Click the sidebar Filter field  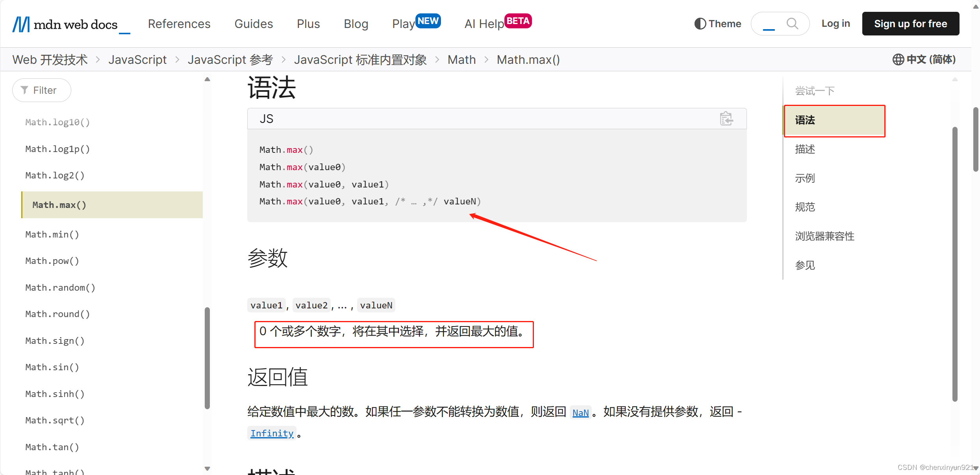42,90
